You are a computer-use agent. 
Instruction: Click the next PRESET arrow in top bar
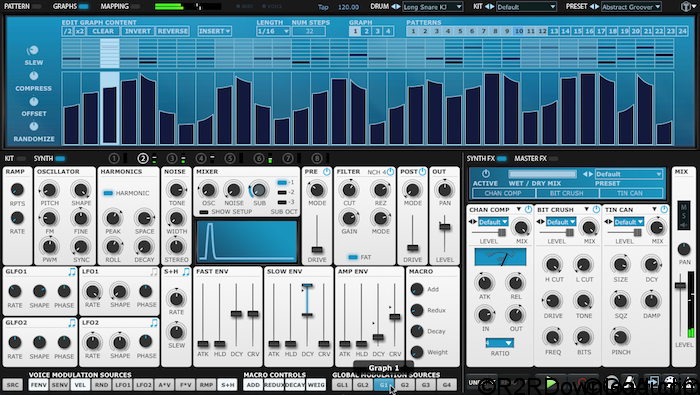pos(596,7)
